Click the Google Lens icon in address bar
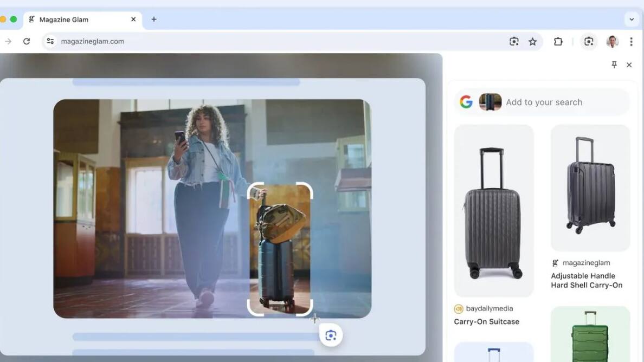This screenshot has width=644, height=362. point(514,41)
